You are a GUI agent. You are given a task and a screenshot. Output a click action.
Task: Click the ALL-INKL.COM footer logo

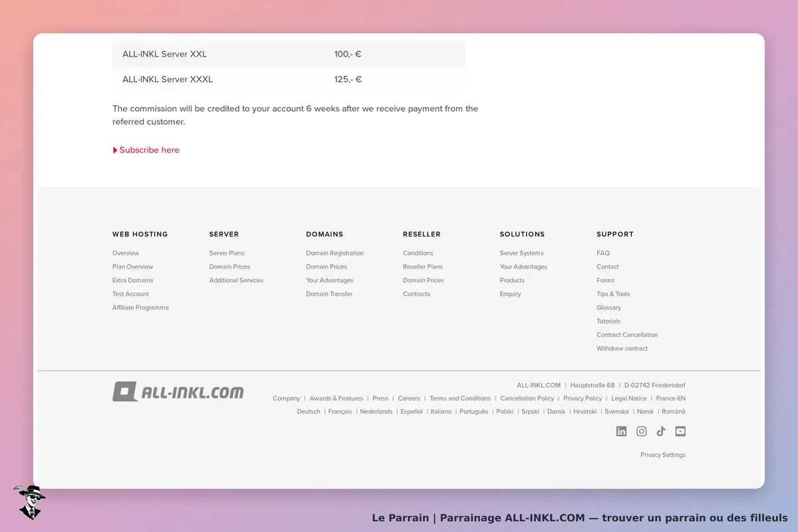tap(178, 392)
